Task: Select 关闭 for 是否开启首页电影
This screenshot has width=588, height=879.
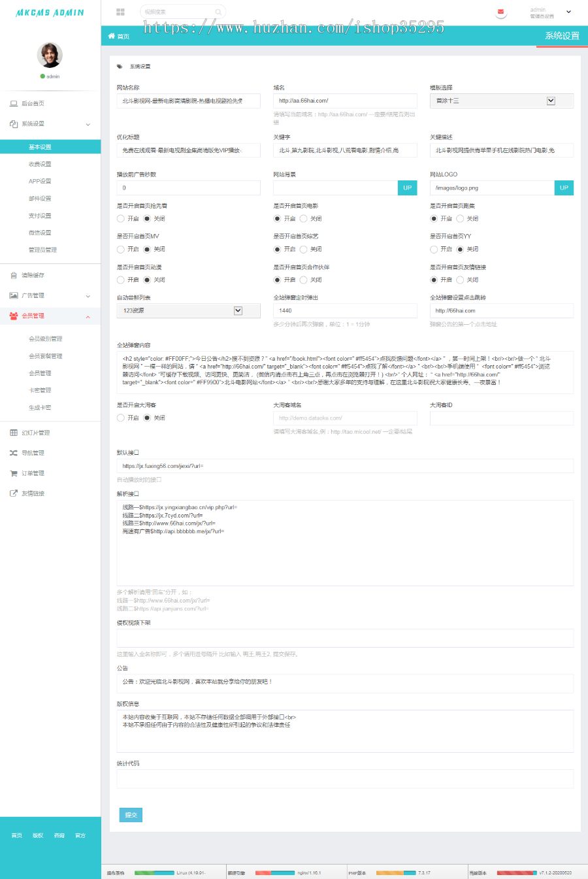Action: click(303, 219)
